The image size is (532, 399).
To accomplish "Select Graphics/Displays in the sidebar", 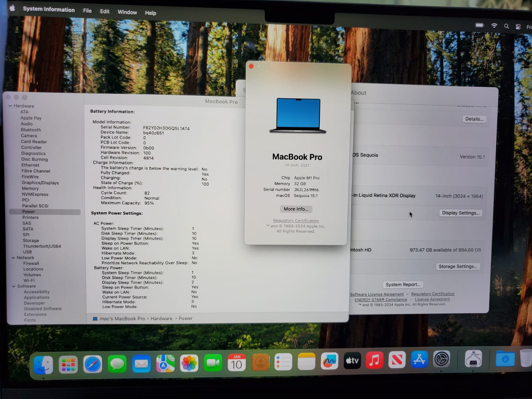I will pos(40,183).
